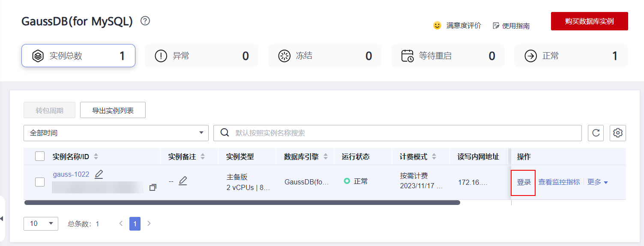Edit the instance remark pencil icon
The width and height of the screenshot is (644, 246).
point(183,181)
